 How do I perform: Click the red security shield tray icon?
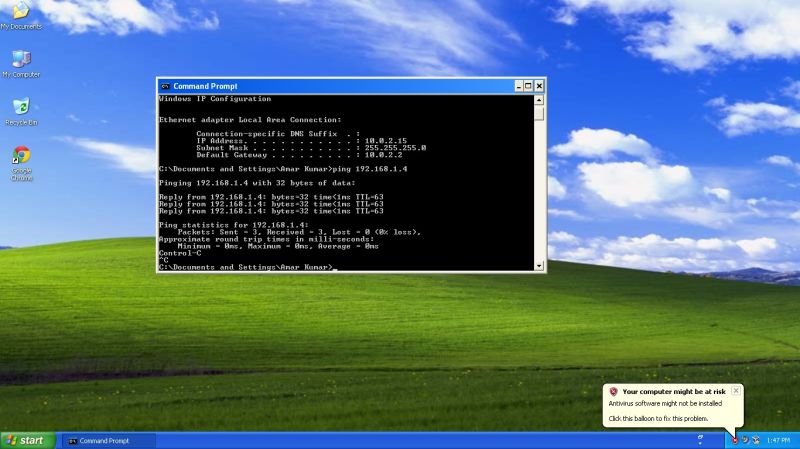735,440
